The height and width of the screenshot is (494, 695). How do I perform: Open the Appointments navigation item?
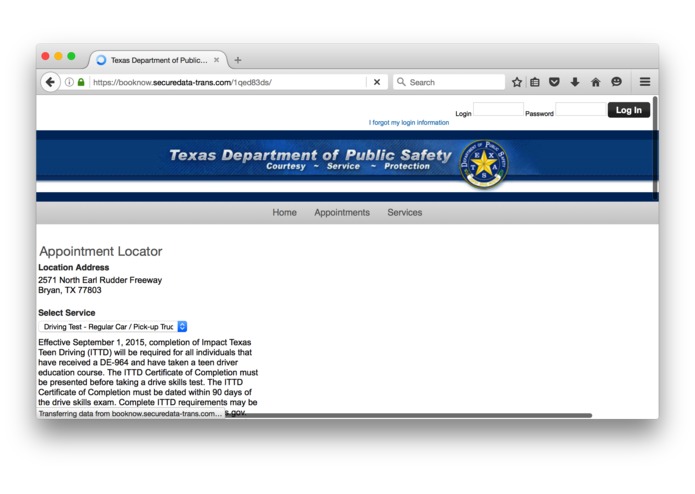[342, 213]
